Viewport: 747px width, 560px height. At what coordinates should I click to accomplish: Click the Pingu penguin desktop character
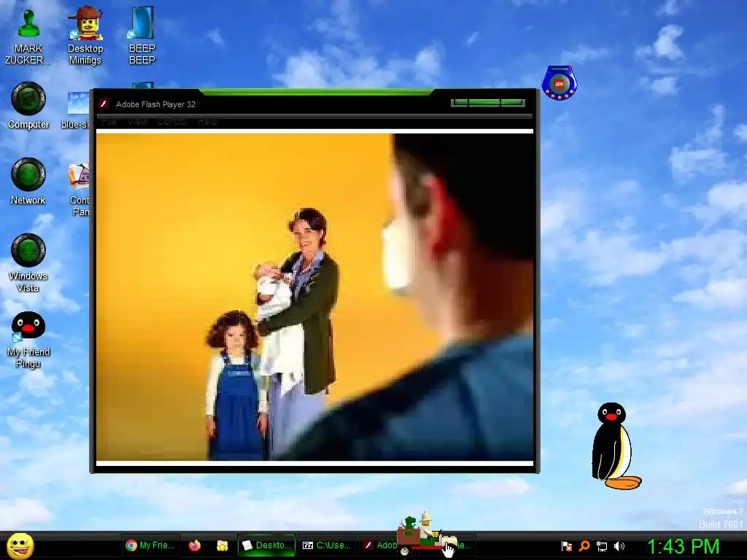coord(615,446)
